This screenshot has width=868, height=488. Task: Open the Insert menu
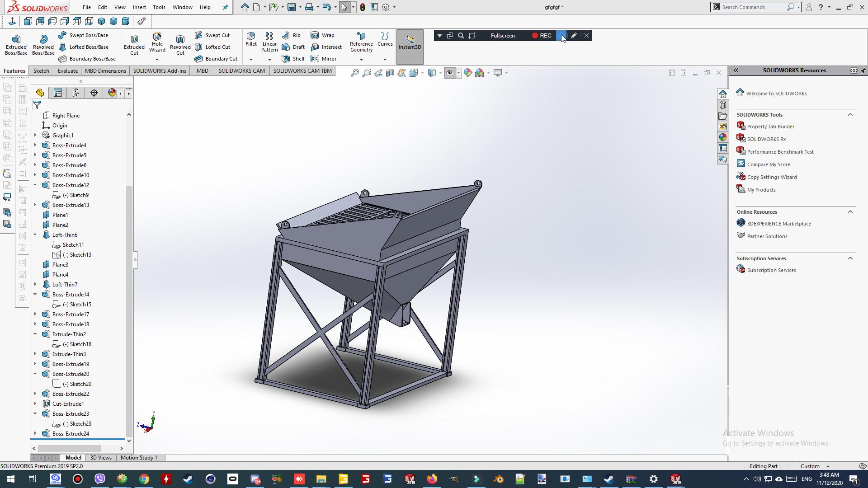coord(139,7)
